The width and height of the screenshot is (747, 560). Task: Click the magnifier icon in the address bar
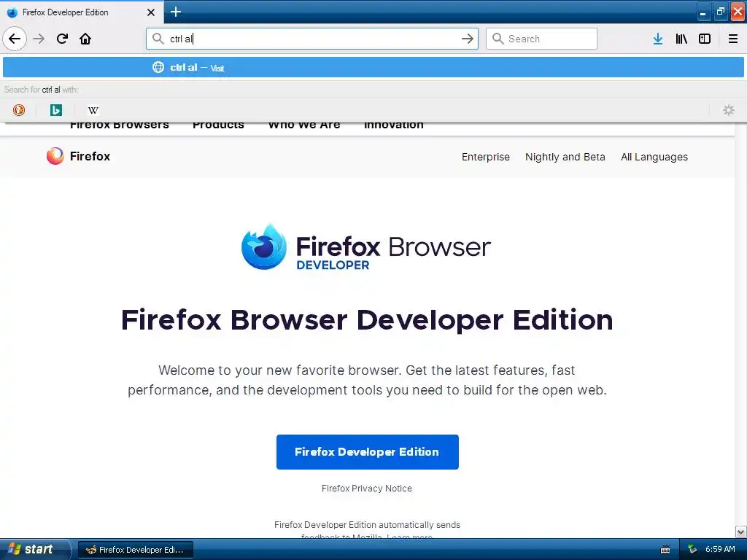pos(158,38)
